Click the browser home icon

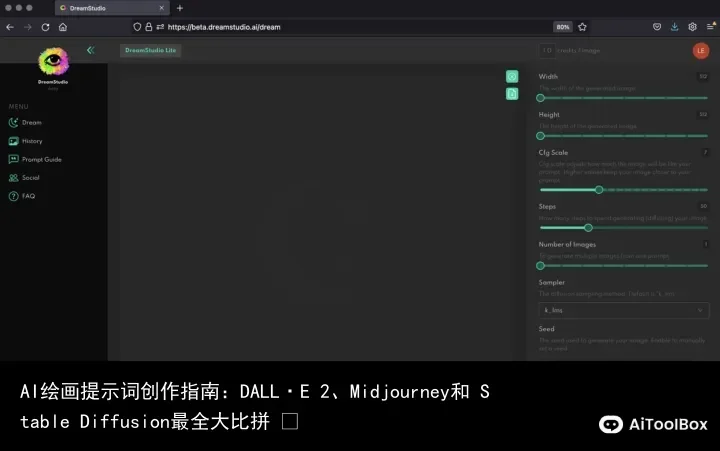63,27
